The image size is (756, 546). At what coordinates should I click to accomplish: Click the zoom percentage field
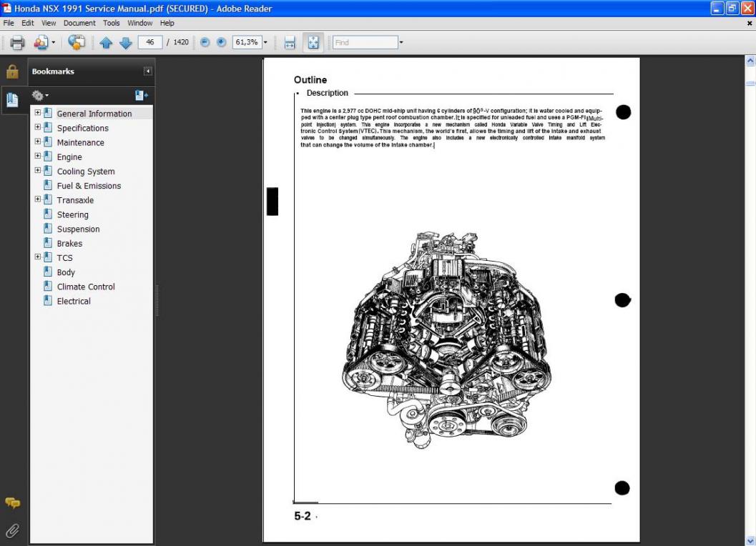[x=247, y=42]
